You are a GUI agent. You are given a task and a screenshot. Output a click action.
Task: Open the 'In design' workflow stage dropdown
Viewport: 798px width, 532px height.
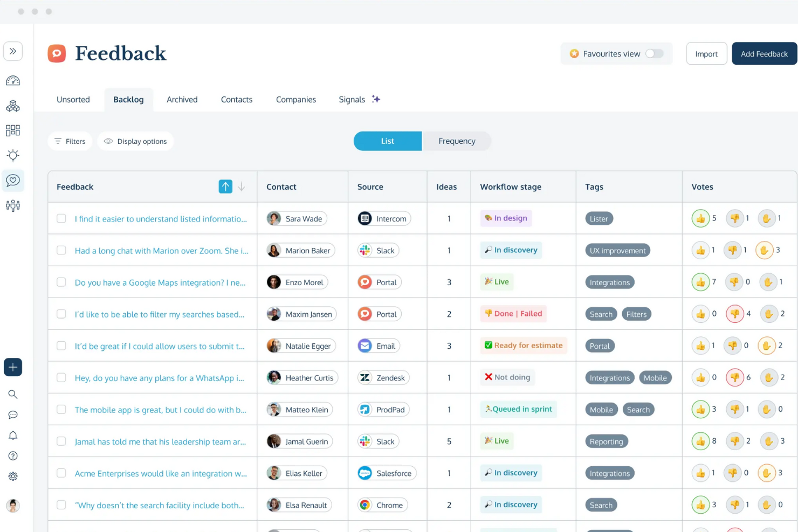click(506, 218)
